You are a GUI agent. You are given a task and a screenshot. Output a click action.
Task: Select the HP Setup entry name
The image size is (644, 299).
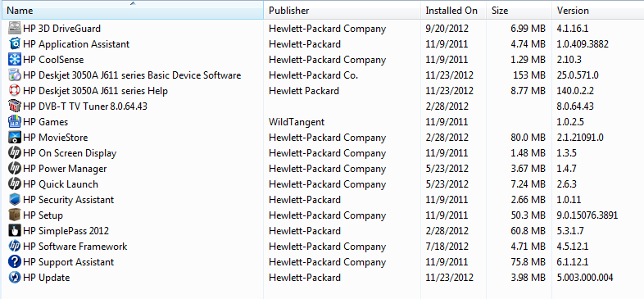pyautogui.click(x=43, y=215)
